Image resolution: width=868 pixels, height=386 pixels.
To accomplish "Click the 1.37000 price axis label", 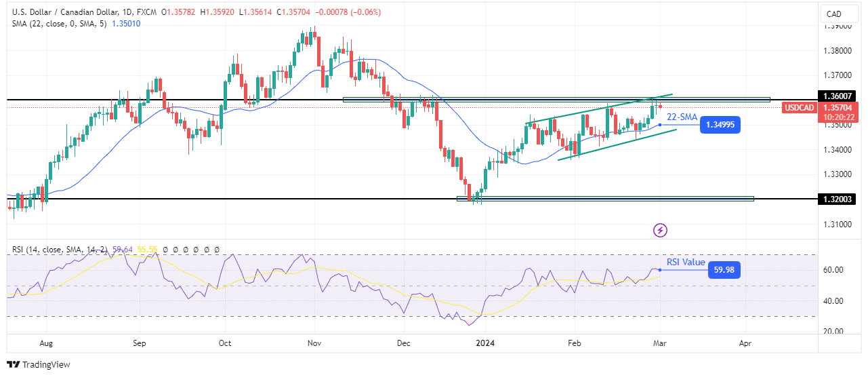I will point(838,75).
